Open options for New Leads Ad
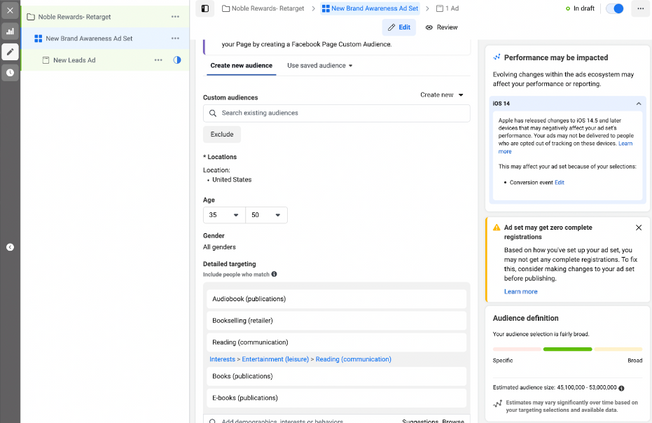652x423 pixels. coord(158,60)
